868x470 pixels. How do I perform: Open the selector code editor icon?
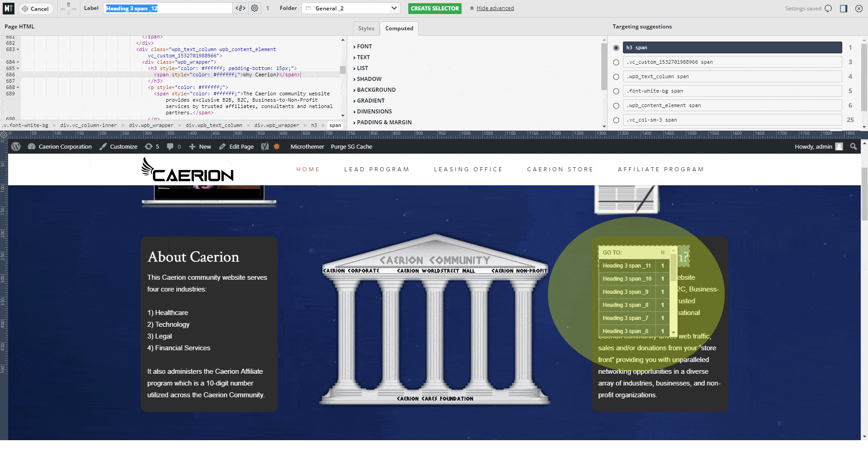point(241,8)
